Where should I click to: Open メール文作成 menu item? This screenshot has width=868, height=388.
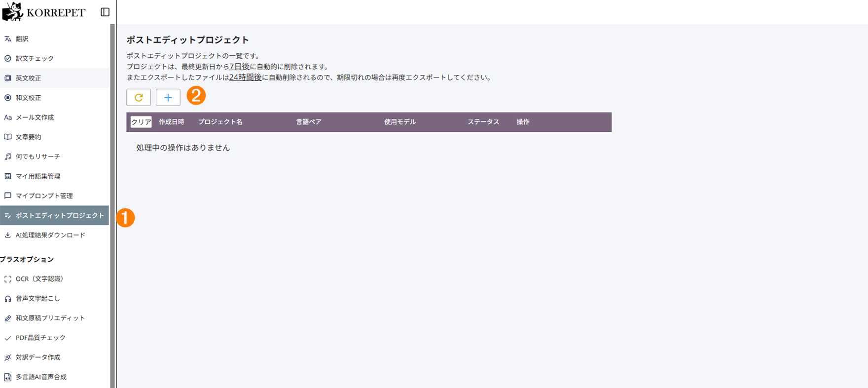(54, 117)
